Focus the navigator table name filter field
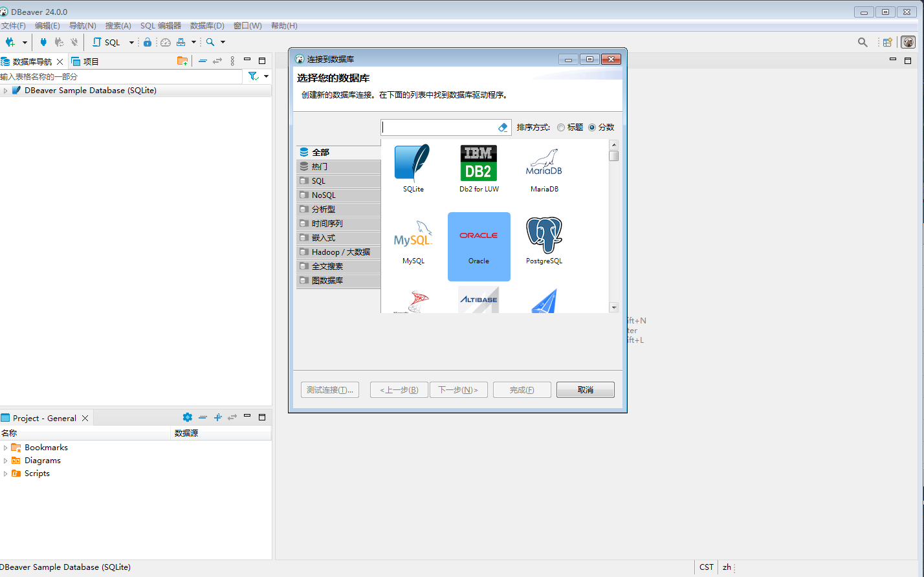This screenshot has width=924, height=577. coord(121,76)
